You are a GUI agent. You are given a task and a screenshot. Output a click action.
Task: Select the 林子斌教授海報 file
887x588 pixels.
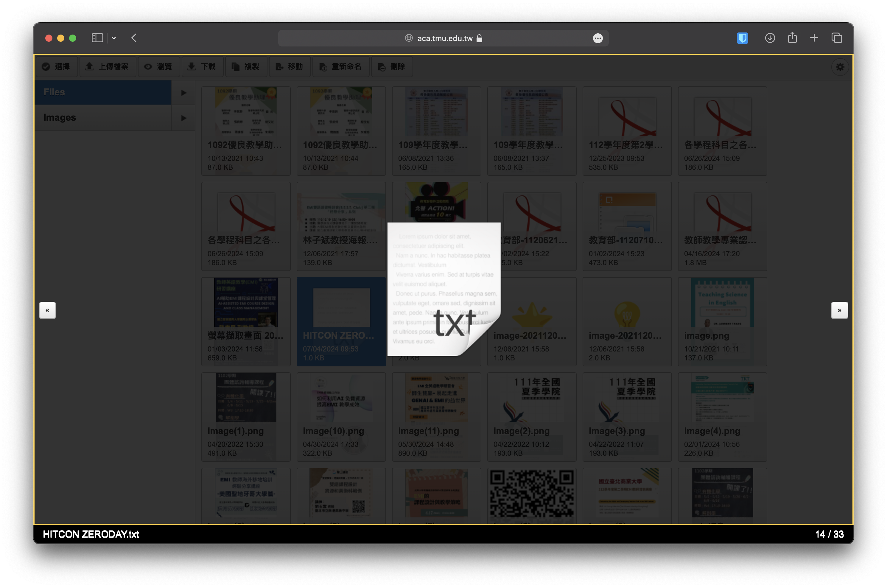point(341,226)
